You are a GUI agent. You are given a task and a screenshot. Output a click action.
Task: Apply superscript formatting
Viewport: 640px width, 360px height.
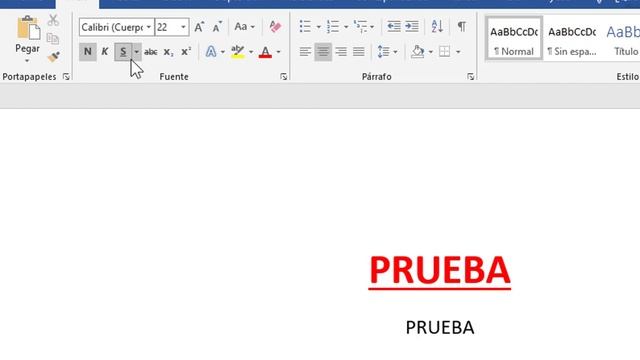(x=186, y=52)
